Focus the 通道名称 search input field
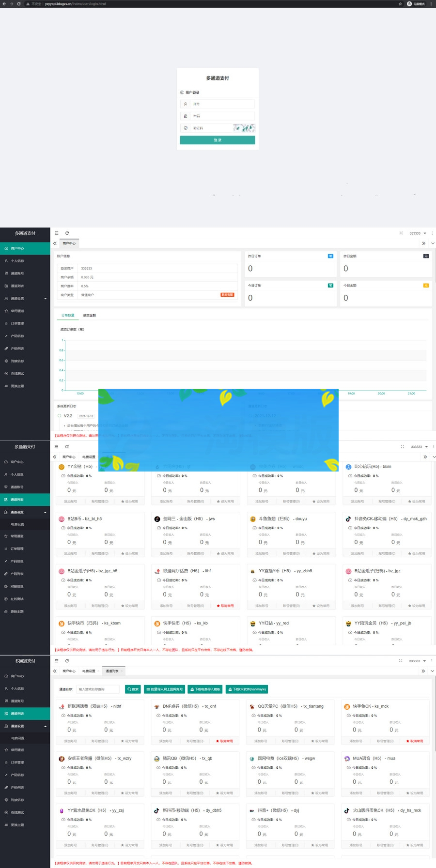This screenshot has height=868, width=436. point(98,689)
